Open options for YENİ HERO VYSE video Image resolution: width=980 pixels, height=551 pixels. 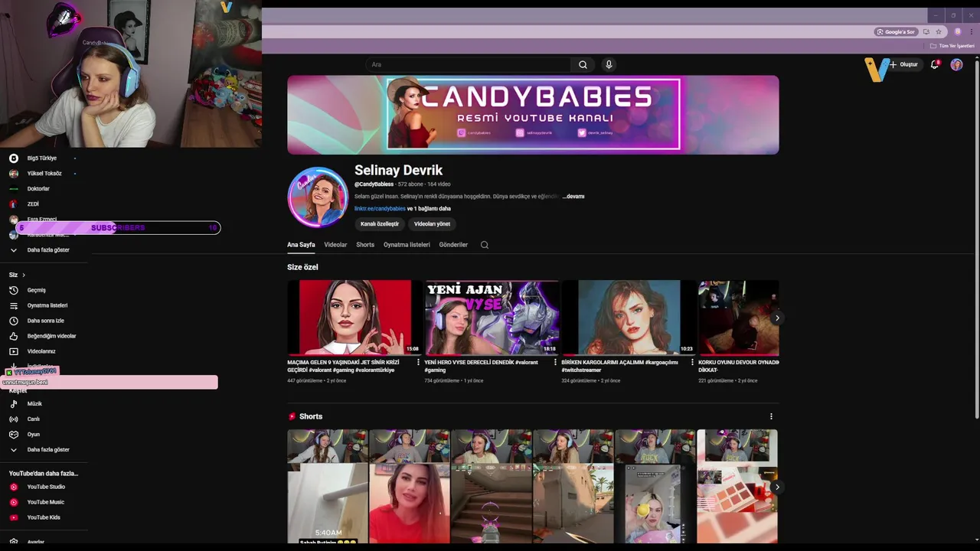(555, 362)
